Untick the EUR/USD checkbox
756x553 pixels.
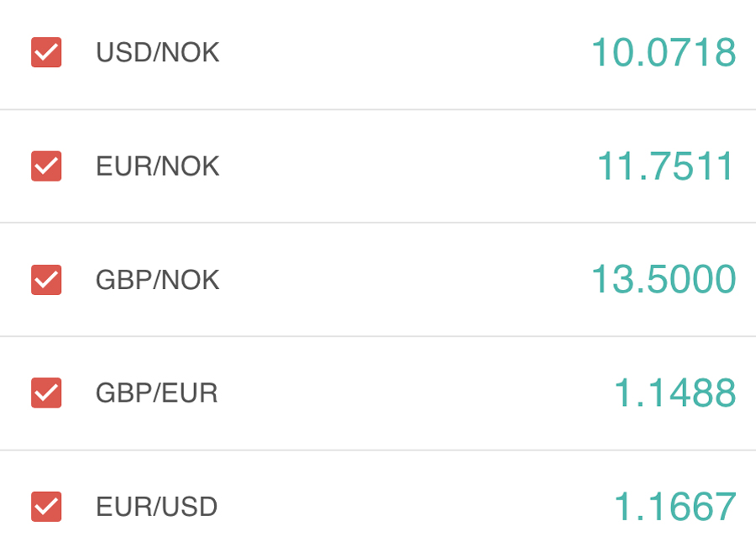[x=46, y=506]
